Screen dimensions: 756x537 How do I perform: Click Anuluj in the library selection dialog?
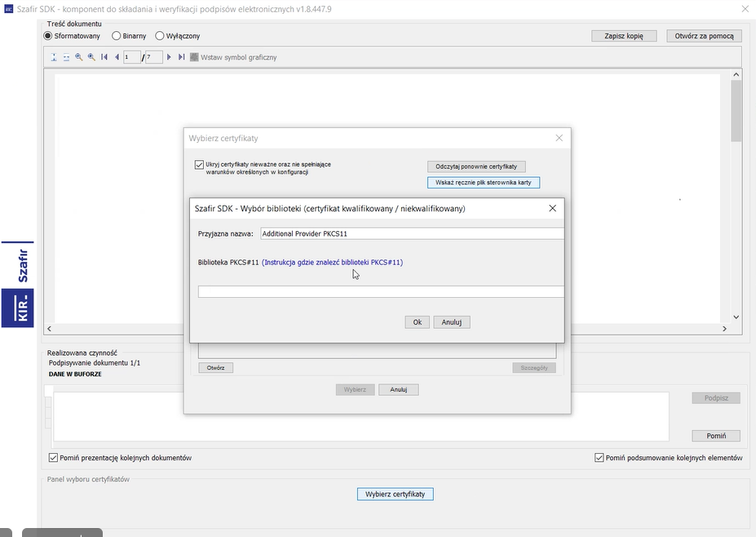pos(451,322)
